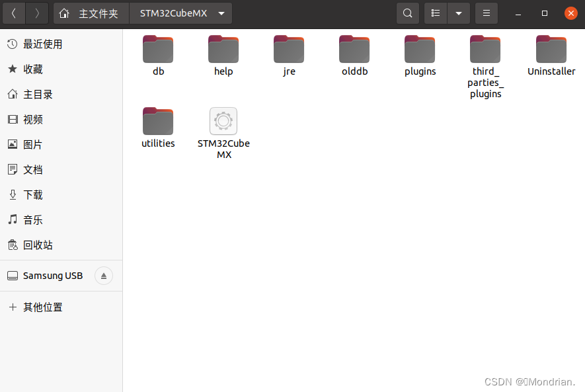Click the "olddb" folder name label

[x=354, y=71]
